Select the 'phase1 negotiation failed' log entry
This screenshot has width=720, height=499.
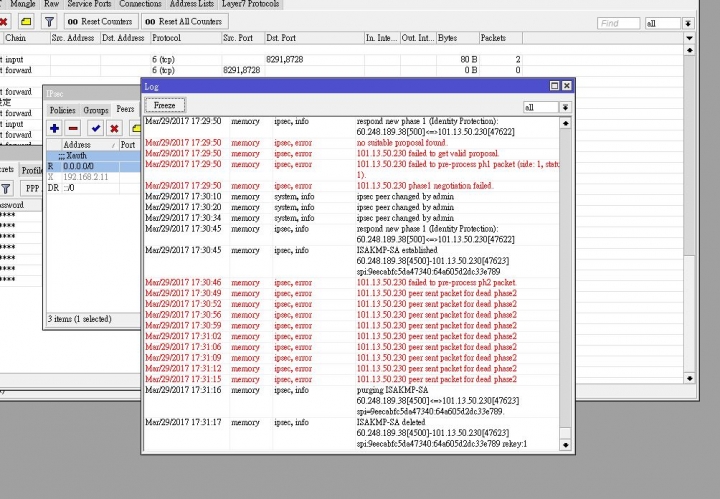[352, 186]
